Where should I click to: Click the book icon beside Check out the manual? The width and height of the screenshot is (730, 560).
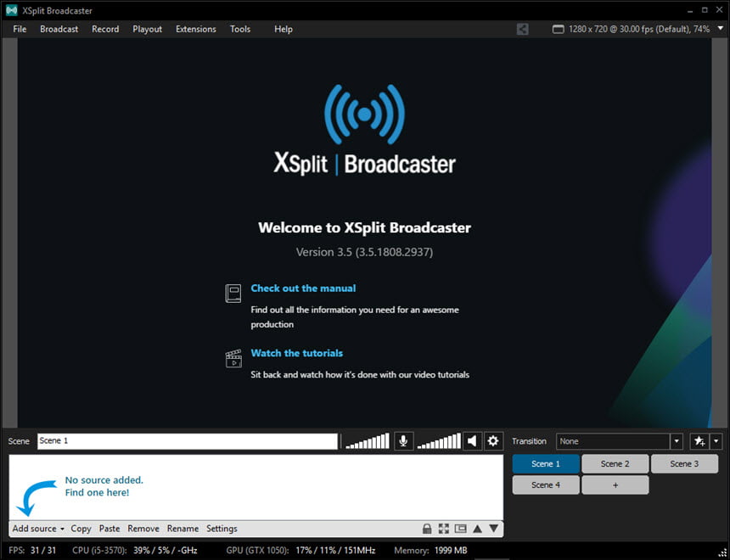233,294
